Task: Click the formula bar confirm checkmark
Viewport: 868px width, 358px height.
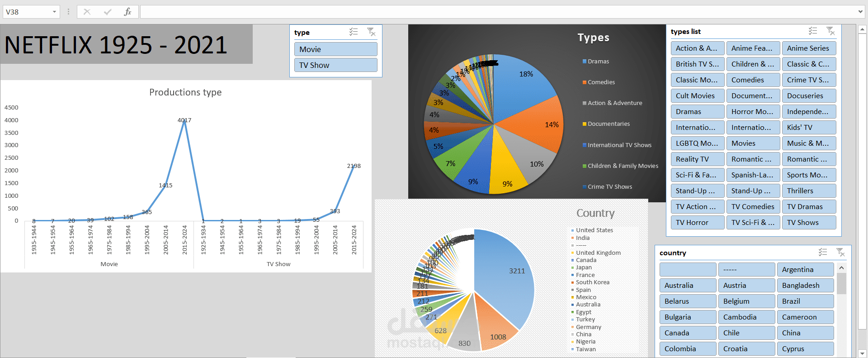Action: [108, 12]
